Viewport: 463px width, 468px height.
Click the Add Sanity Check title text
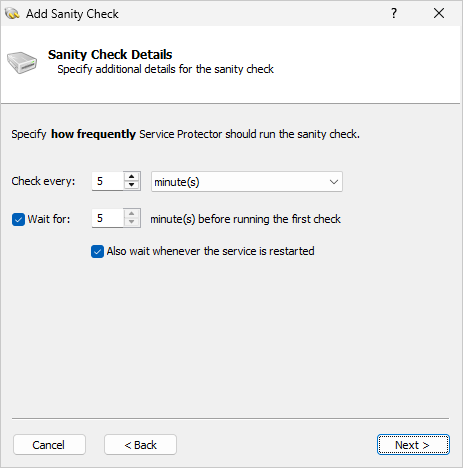[x=72, y=14]
